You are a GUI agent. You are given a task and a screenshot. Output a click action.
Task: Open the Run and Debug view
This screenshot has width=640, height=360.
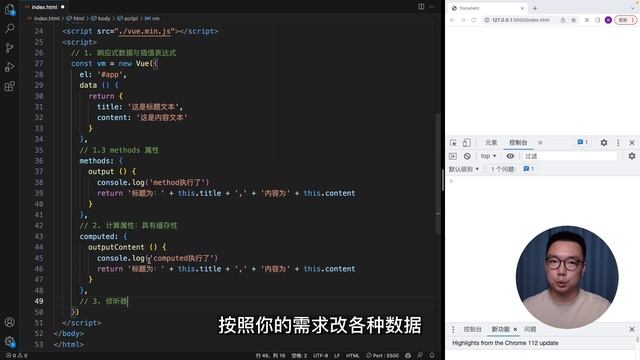pyautogui.click(x=9, y=67)
